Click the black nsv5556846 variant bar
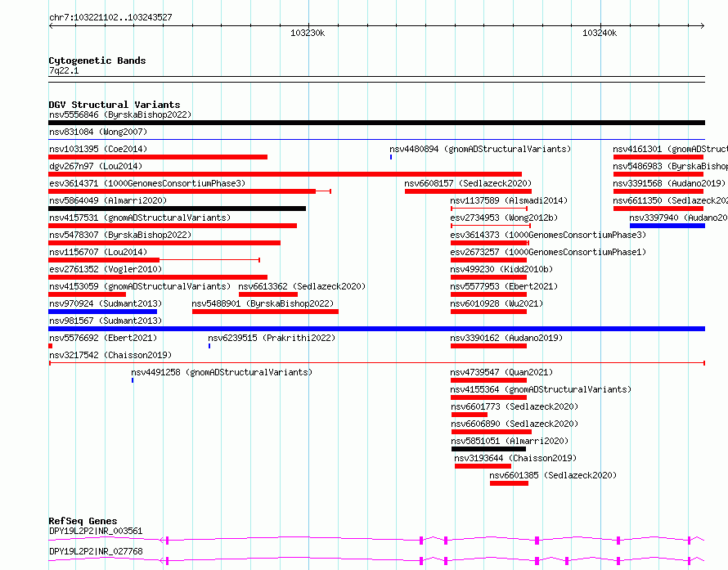Viewport: 728px width, 570px height. [376, 123]
